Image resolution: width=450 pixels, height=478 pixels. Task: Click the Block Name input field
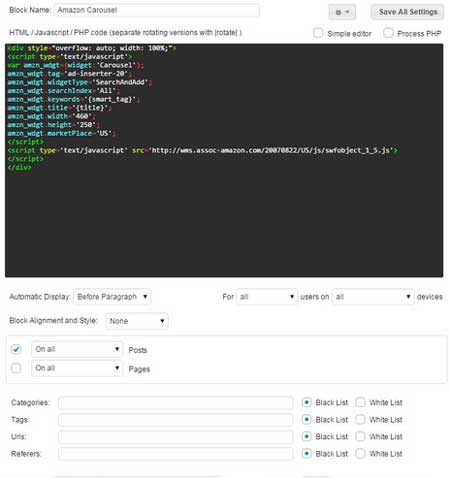[157, 10]
